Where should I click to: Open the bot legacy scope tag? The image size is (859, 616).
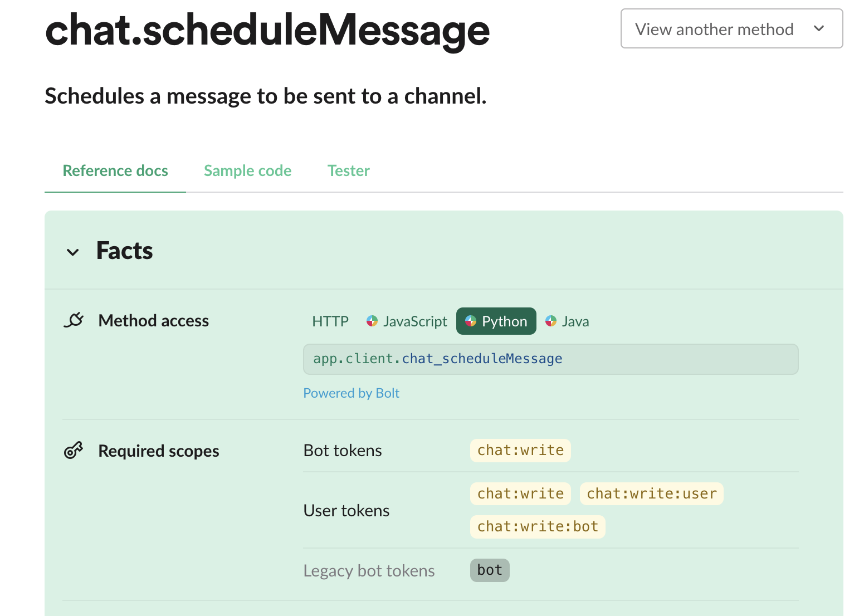tap(490, 570)
